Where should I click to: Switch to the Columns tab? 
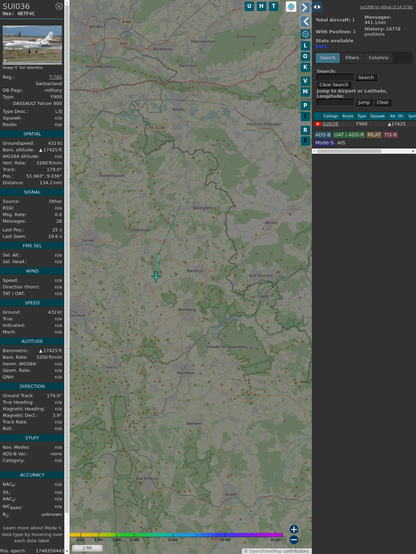pyautogui.click(x=378, y=58)
